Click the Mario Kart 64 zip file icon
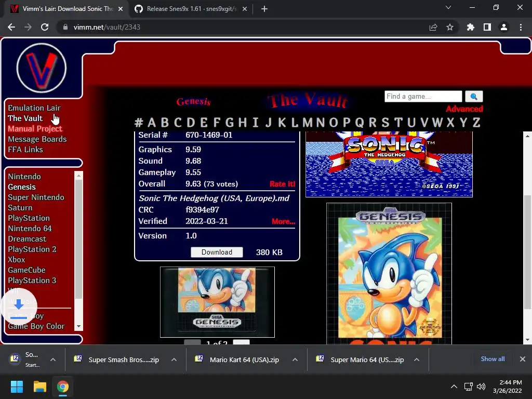Screen dimensions: 532x399 click(199, 358)
